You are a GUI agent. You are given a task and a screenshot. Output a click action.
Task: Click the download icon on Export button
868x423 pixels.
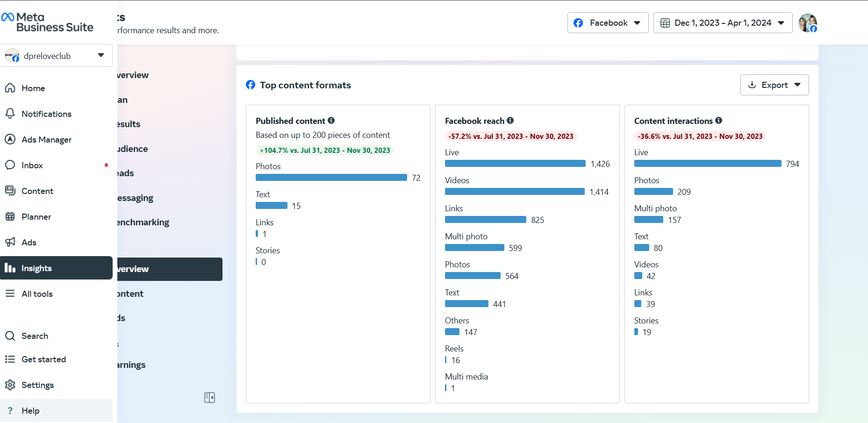click(x=752, y=85)
